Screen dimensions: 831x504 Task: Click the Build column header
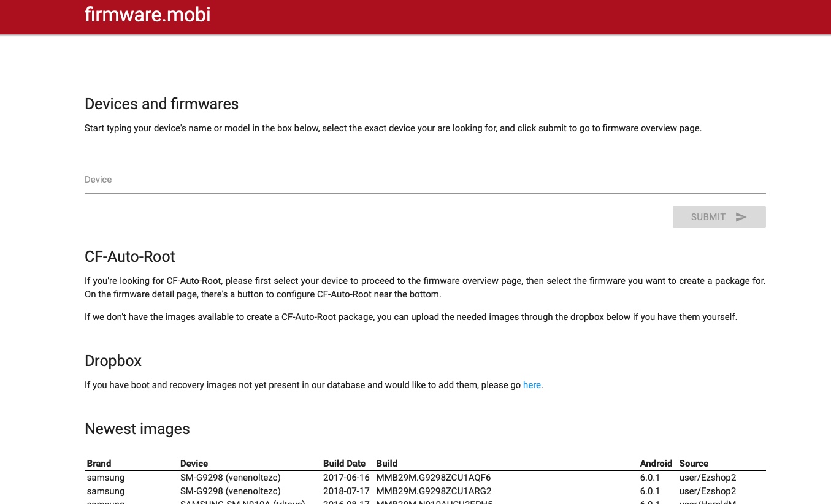(386, 464)
